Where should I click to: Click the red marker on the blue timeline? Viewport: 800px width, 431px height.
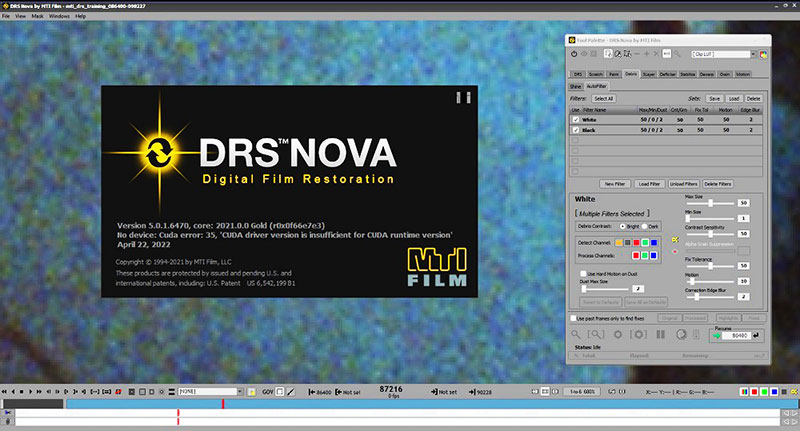(x=223, y=404)
